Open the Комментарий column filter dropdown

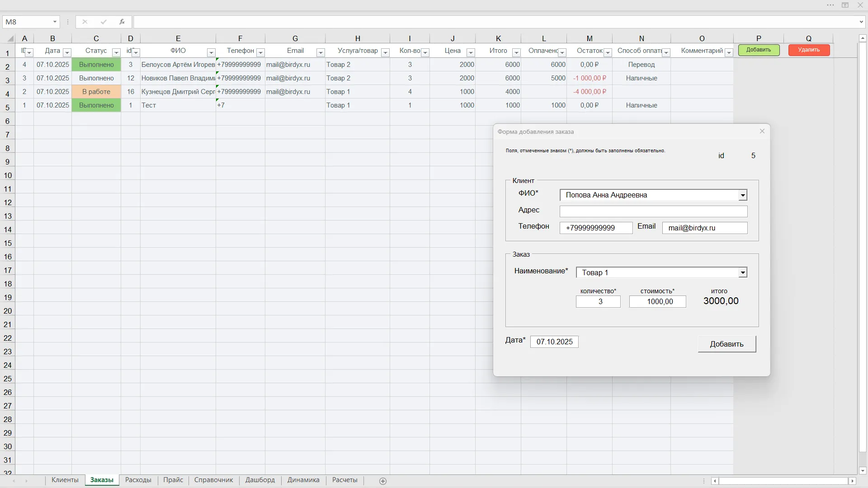729,52
